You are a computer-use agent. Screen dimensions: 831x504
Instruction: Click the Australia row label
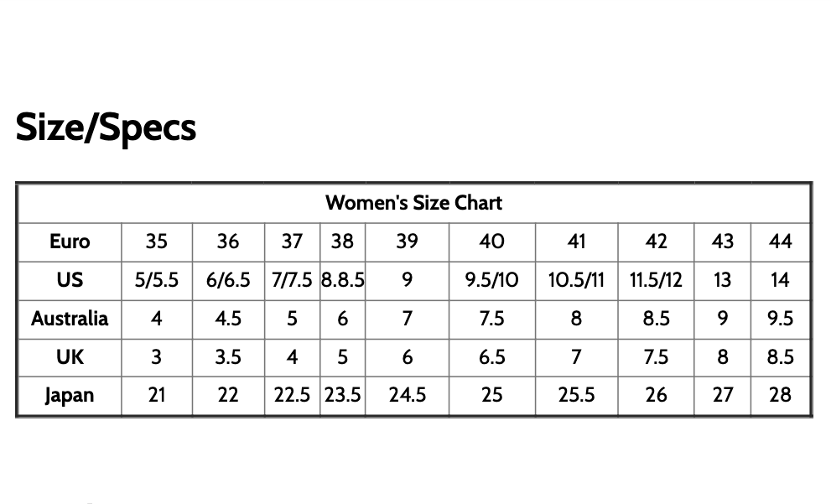[x=70, y=319]
